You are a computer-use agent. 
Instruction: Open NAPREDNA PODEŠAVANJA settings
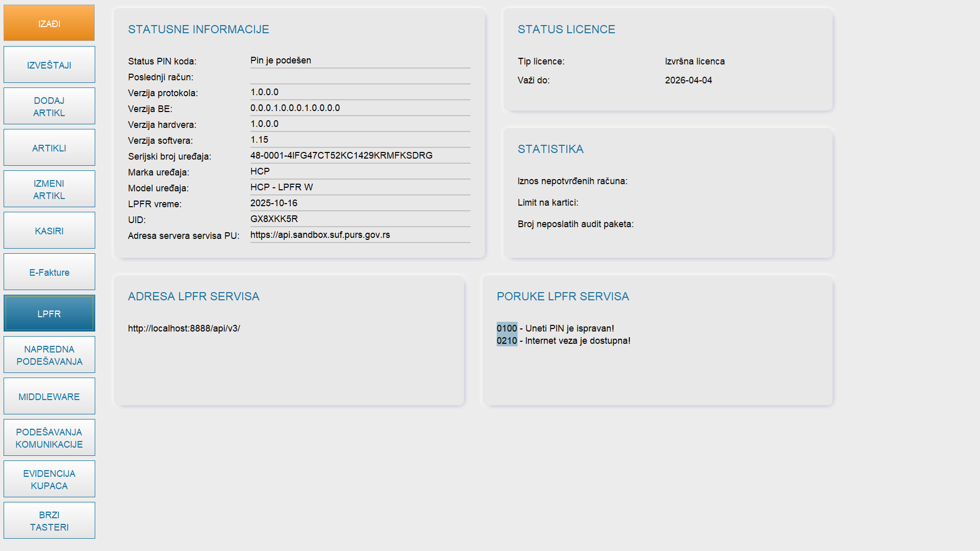click(x=49, y=355)
